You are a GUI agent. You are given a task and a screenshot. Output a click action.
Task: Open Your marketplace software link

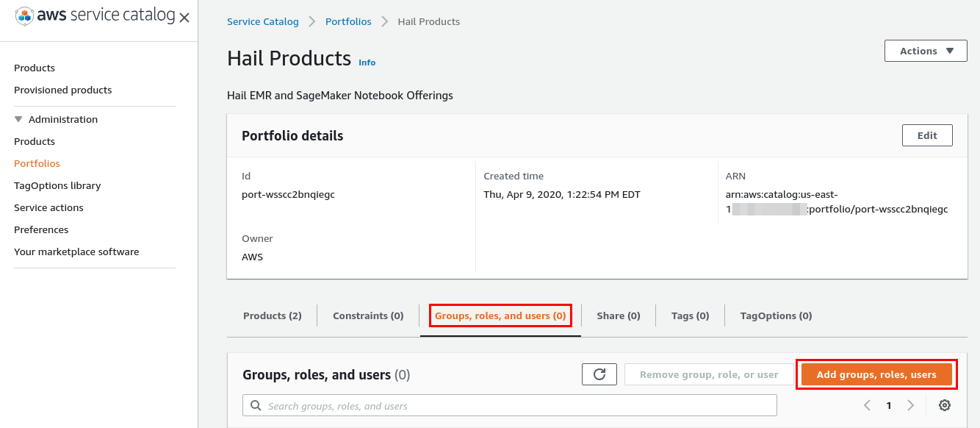point(76,252)
